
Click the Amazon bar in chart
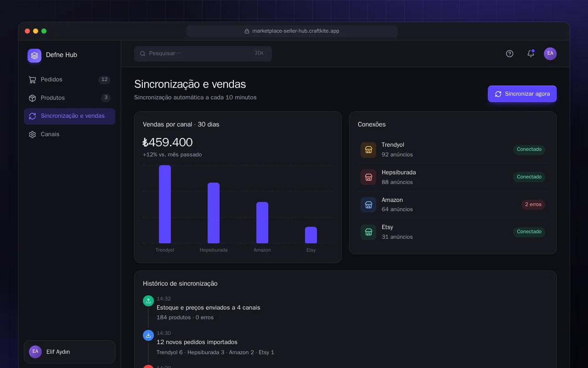[x=262, y=223]
